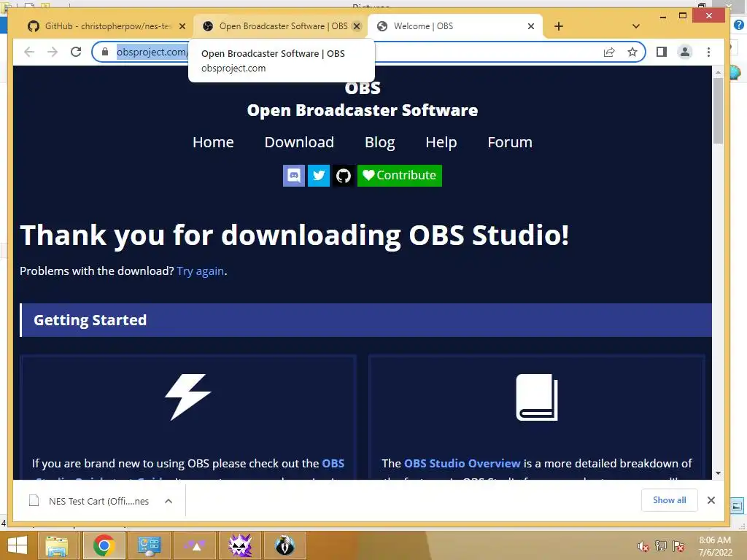The height and width of the screenshot is (560, 747).
Task: Click Show all downloads
Action: 670,500
